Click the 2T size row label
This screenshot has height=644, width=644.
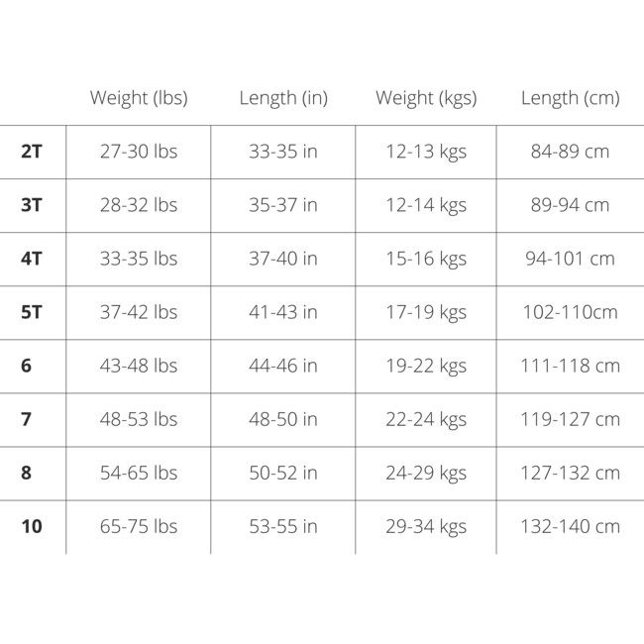click(x=32, y=152)
